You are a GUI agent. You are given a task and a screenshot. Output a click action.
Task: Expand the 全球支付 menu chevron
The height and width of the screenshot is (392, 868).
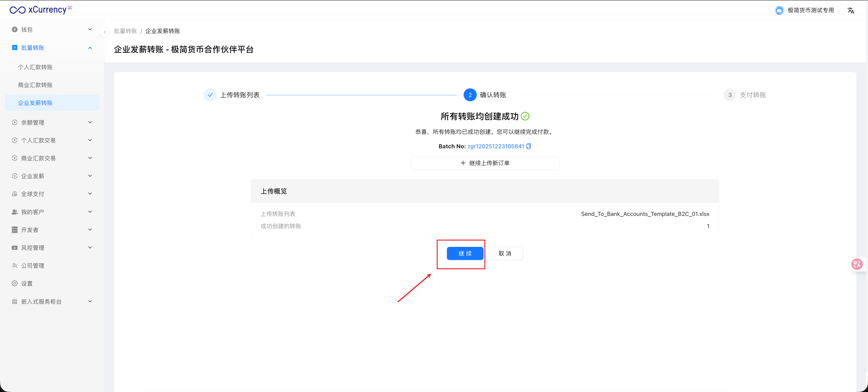90,194
